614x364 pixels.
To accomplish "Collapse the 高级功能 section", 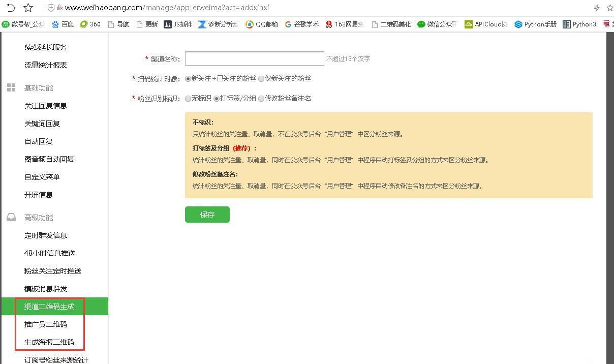I will coord(39,217).
